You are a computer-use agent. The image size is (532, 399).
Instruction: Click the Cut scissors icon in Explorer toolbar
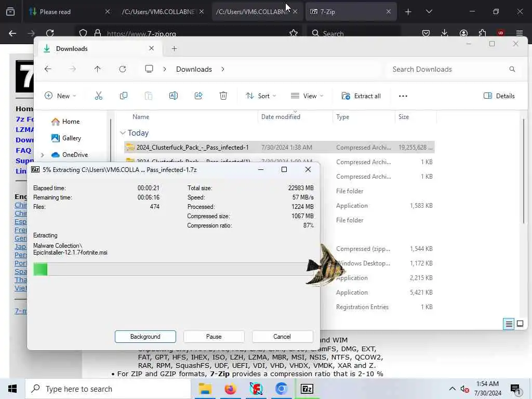98,96
